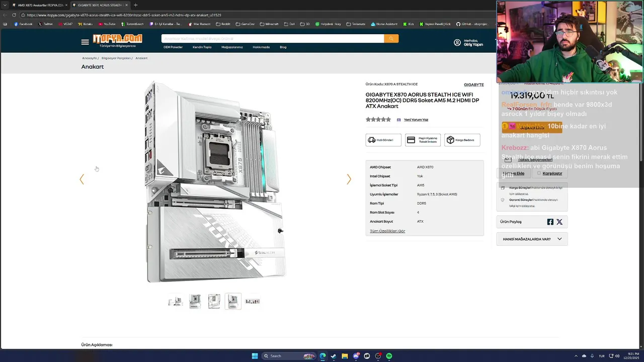The image size is (644, 362).
Task: Open Taksit Seçenekleri link
Action: pyautogui.click(x=535, y=159)
